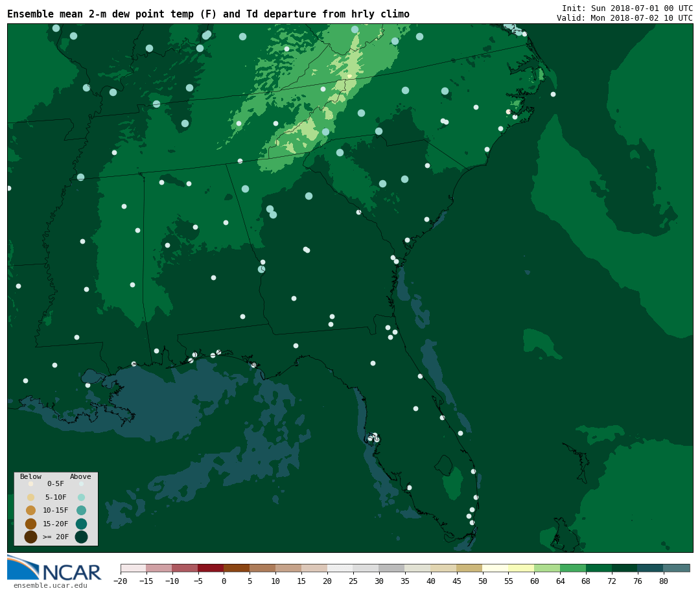Pick the beige color bar segment between 40 and 45

444,568
